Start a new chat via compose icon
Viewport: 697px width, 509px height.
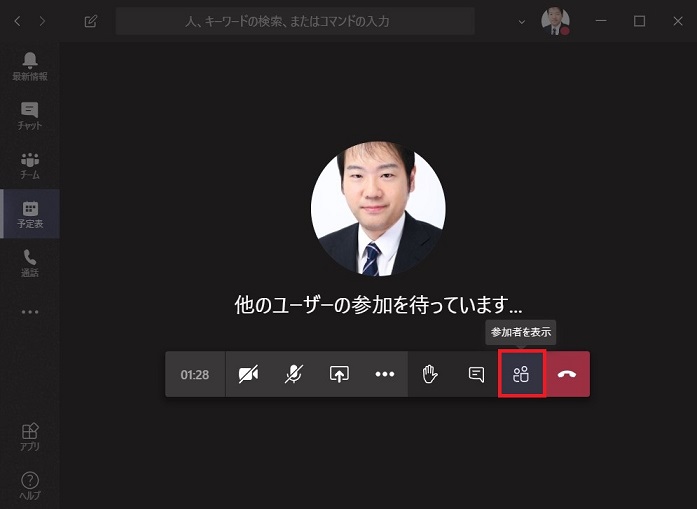pos(91,21)
